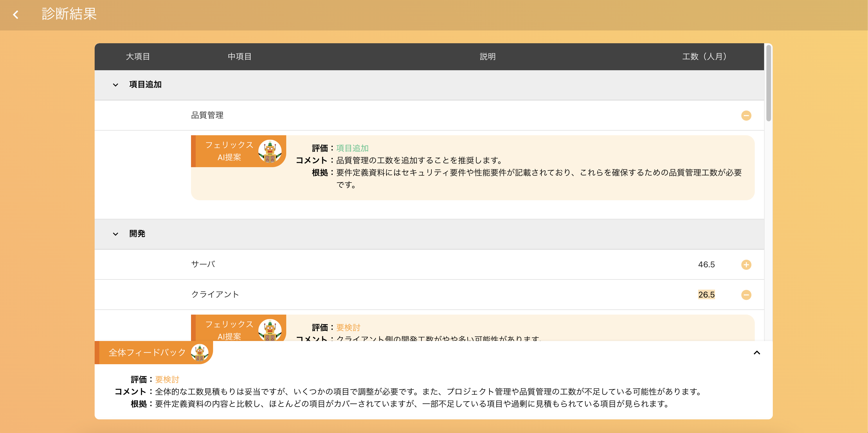
Task: Select the 全体フィードバック tab label
Action: [147, 352]
